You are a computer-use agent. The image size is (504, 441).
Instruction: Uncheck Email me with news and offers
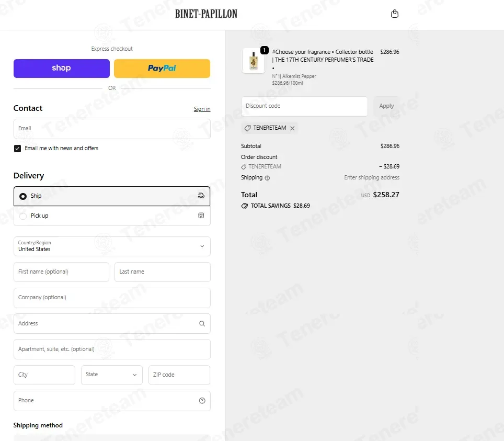pos(17,148)
